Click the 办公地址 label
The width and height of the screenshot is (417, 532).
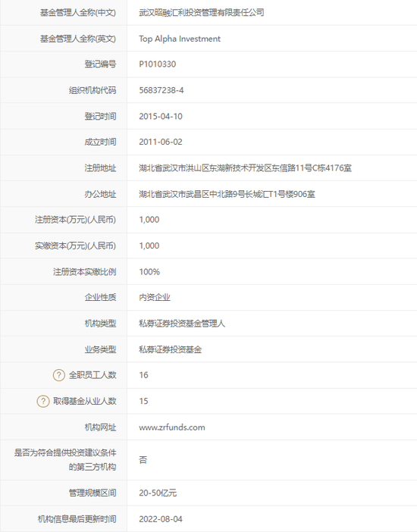tap(100, 194)
